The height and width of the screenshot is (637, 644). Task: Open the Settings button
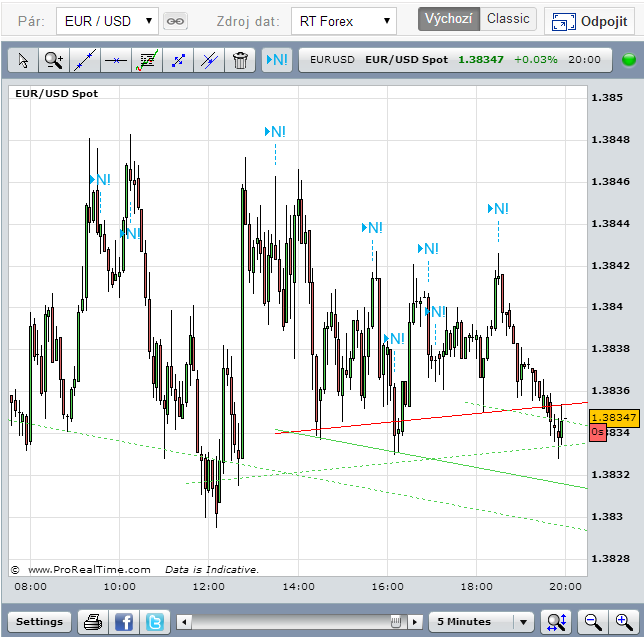tap(39, 621)
